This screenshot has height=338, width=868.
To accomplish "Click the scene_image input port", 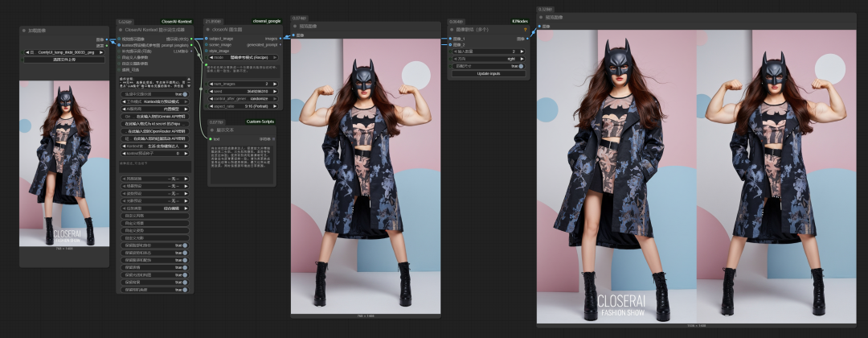I will click(x=207, y=44).
